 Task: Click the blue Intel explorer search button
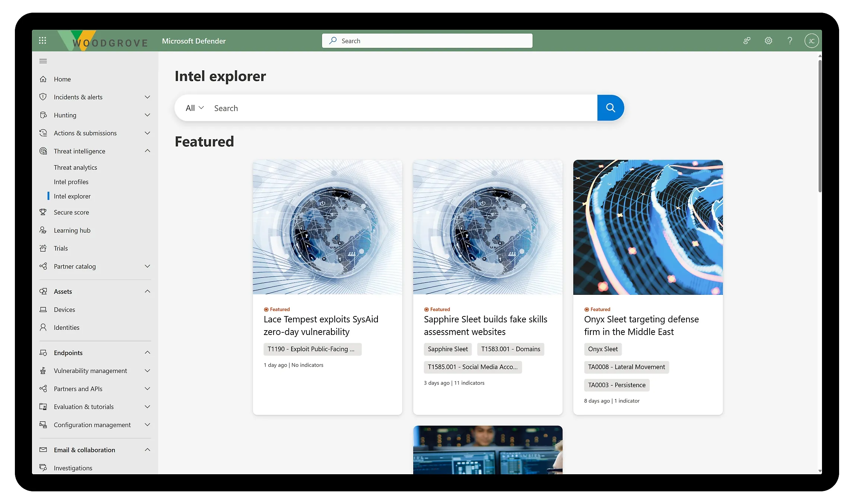point(610,108)
